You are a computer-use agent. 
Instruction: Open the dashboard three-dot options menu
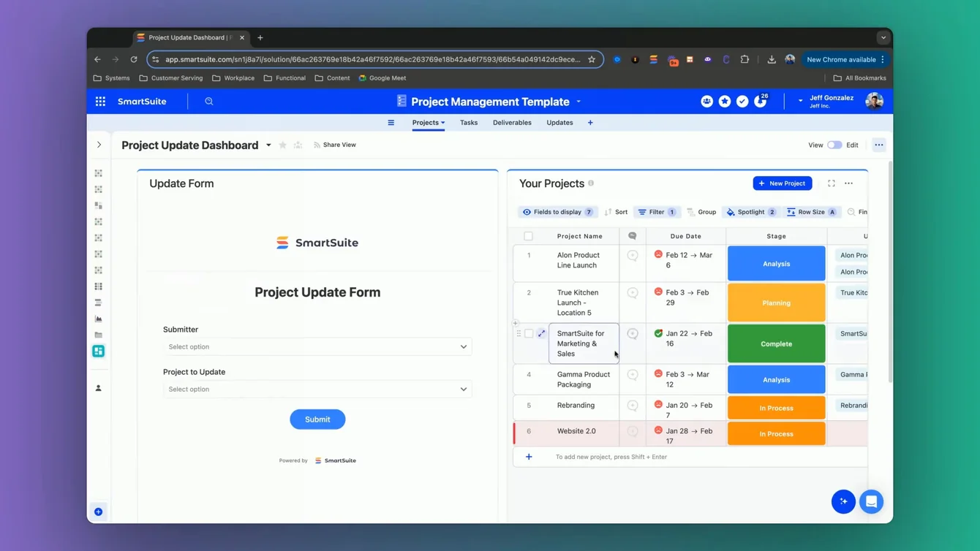point(879,145)
